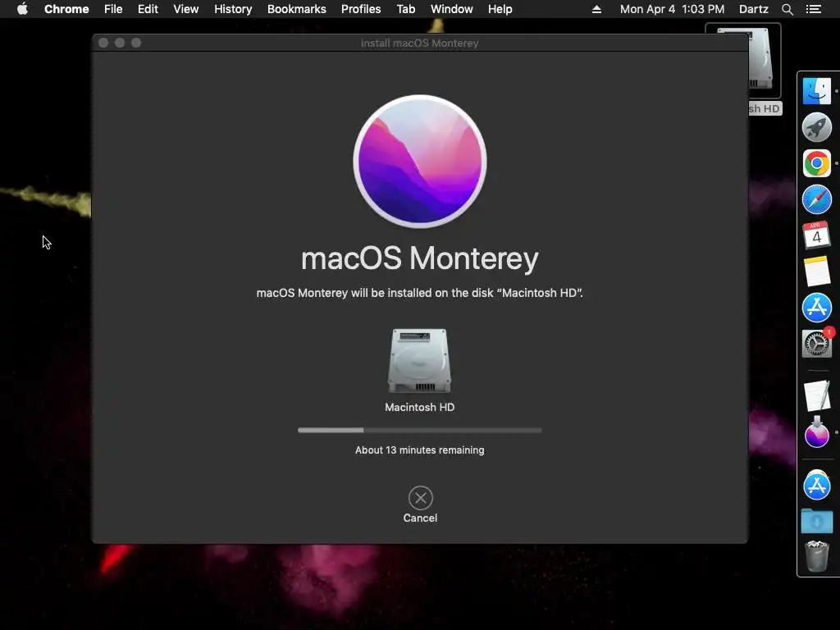Open Google Chrome from the Dock
The width and height of the screenshot is (840, 630).
coord(816,163)
